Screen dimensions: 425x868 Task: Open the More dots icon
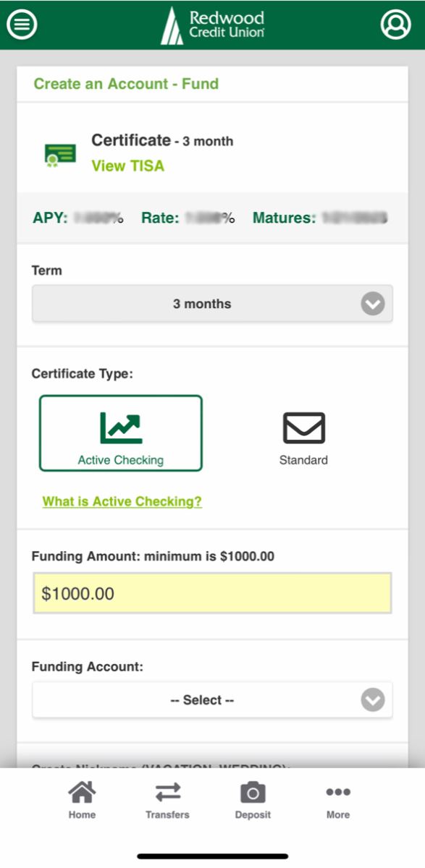coord(338,792)
